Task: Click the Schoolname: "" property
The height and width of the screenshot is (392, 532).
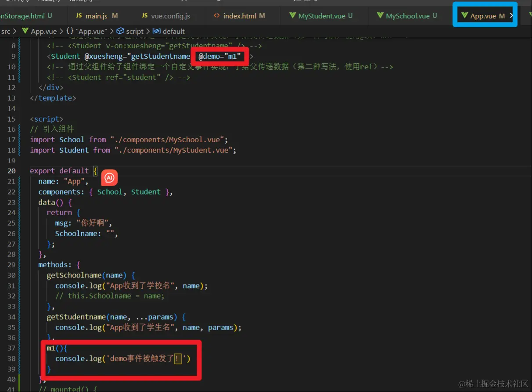Action: [87, 234]
